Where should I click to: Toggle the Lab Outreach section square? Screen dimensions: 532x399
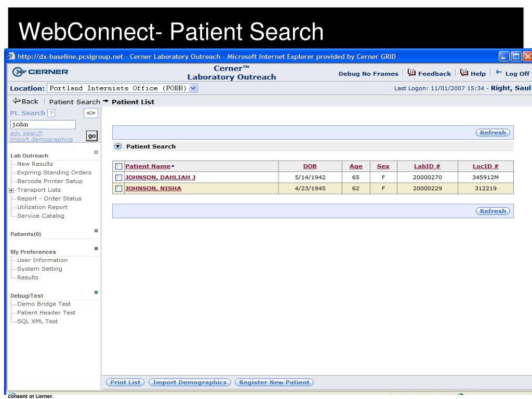point(96,152)
